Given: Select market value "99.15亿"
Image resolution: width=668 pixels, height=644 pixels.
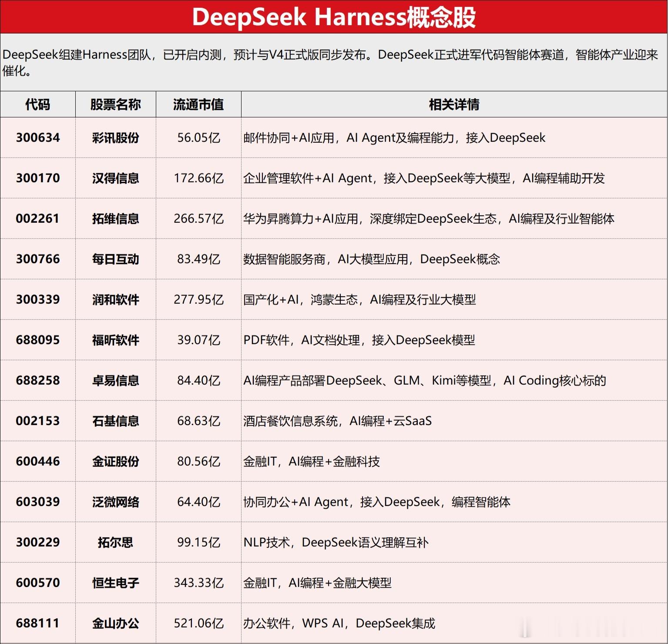Looking at the screenshot, I should click(x=199, y=542).
